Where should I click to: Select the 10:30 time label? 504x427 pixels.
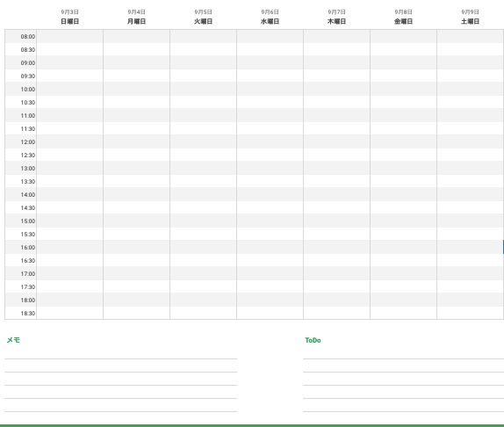click(x=28, y=103)
